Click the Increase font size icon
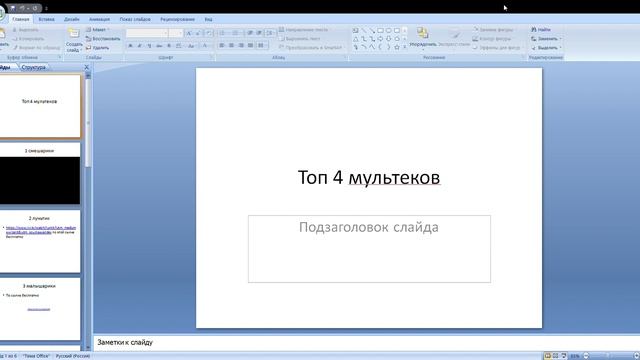 tap(189, 33)
